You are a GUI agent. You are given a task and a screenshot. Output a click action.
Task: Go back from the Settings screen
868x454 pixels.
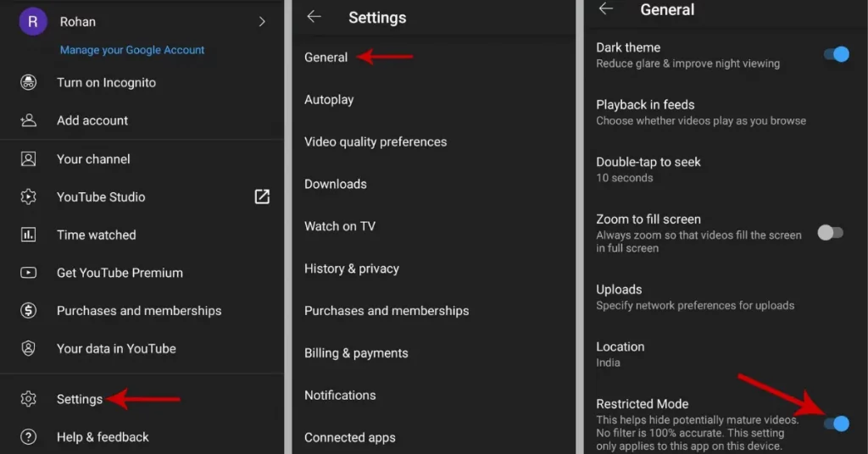[x=314, y=17]
